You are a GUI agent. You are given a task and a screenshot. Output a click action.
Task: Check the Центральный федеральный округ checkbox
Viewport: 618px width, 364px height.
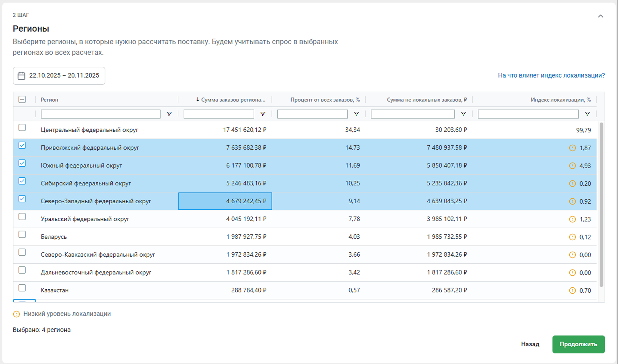click(x=22, y=128)
